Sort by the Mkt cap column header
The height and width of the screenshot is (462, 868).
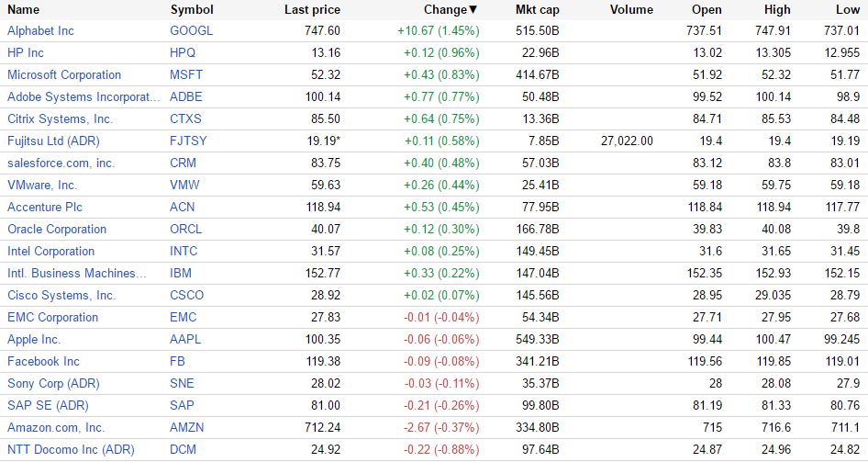538,9
